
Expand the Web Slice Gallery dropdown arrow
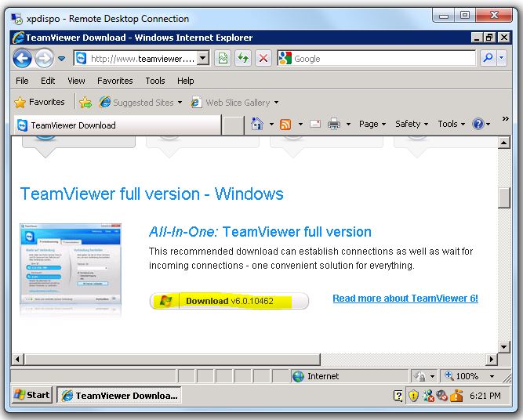point(276,103)
